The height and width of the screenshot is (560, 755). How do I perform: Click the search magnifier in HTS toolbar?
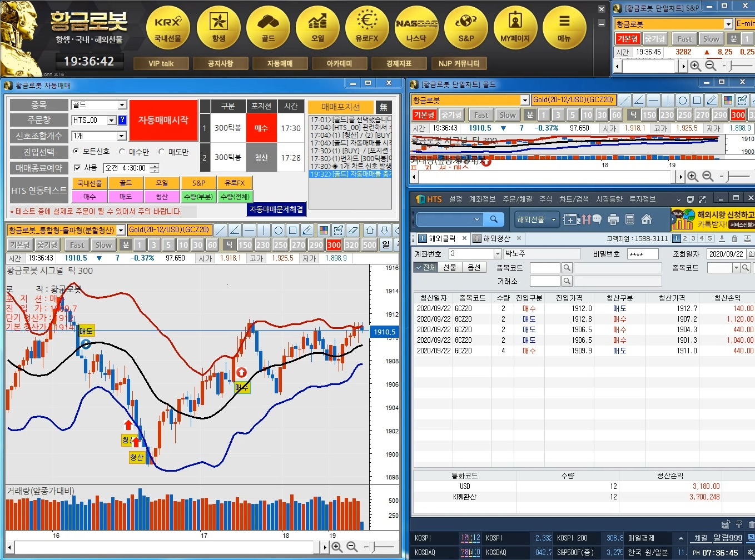494,219
